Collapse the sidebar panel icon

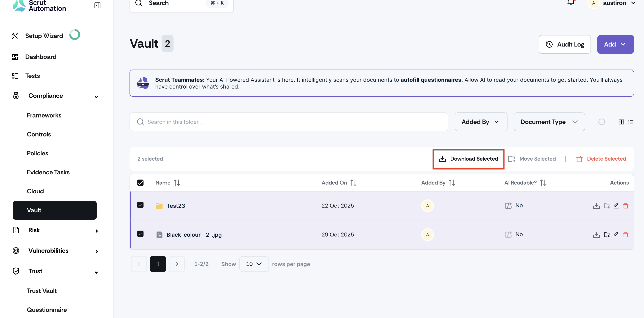[x=97, y=5]
